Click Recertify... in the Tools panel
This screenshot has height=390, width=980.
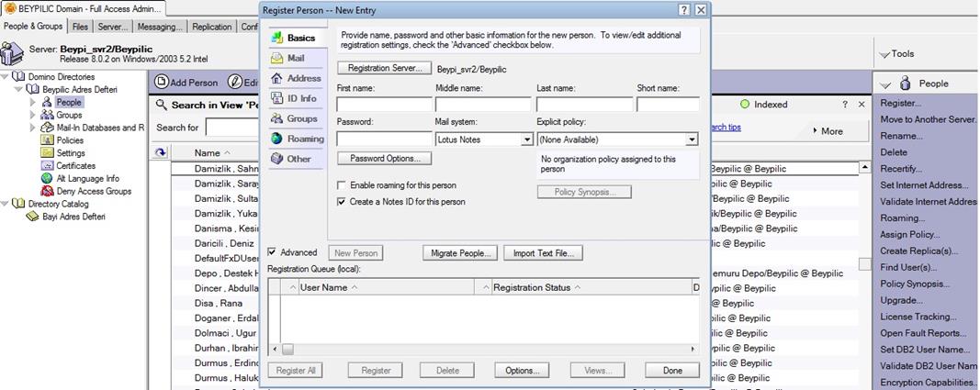point(901,169)
